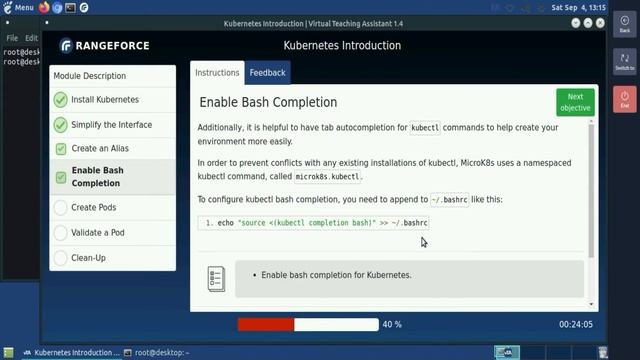Open the trash icon in bottom panel
The image size is (640, 360).
coord(603,353)
